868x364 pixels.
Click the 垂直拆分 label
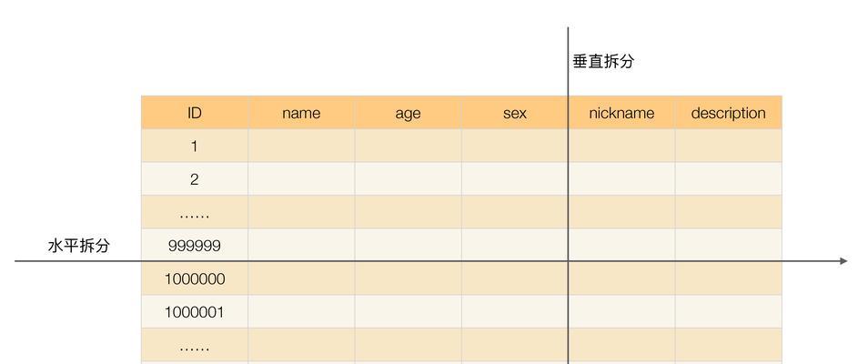tap(603, 62)
